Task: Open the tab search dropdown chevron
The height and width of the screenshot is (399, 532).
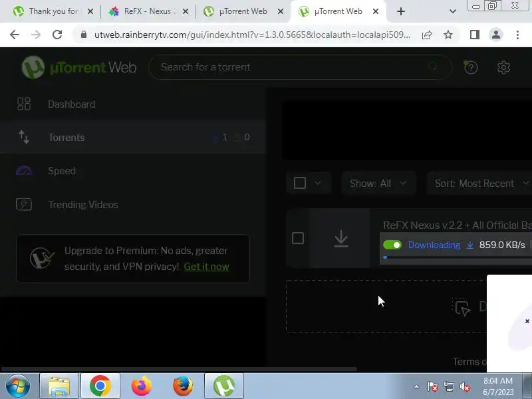Action: pos(452,11)
